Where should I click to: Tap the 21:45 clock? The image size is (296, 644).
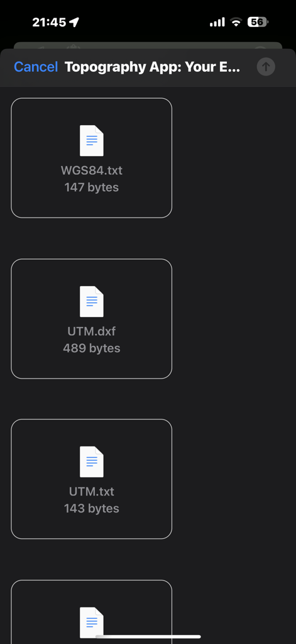coord(49,22)
